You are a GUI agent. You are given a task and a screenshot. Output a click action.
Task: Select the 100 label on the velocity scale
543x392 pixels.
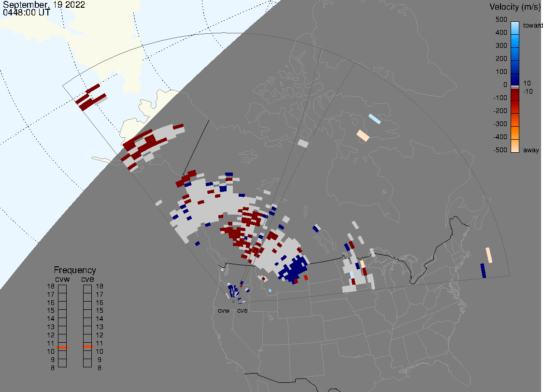point(501,72)
